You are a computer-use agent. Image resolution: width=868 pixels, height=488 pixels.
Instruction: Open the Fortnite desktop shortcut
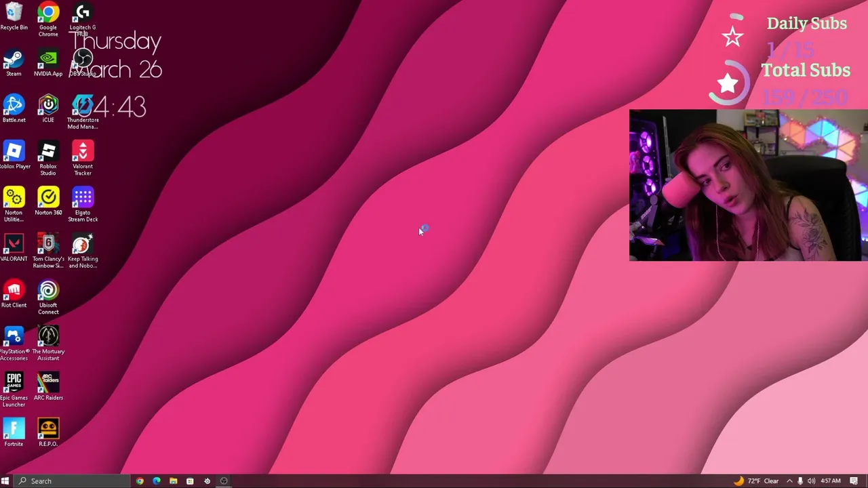pyautogui.click(x=14, y=433)
